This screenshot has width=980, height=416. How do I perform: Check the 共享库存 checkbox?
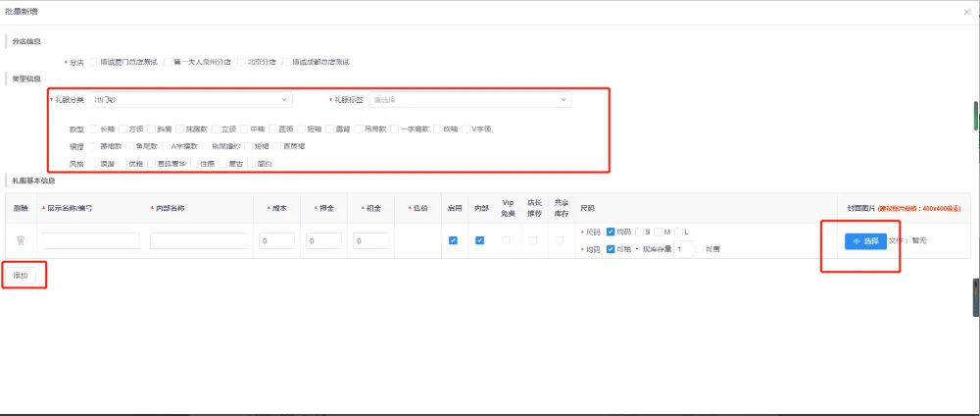561,240
